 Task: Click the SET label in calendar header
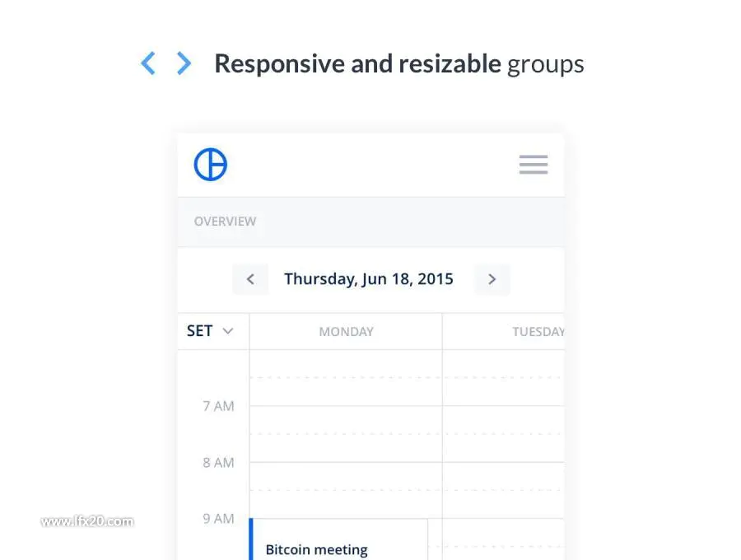(x=199, y=331)
